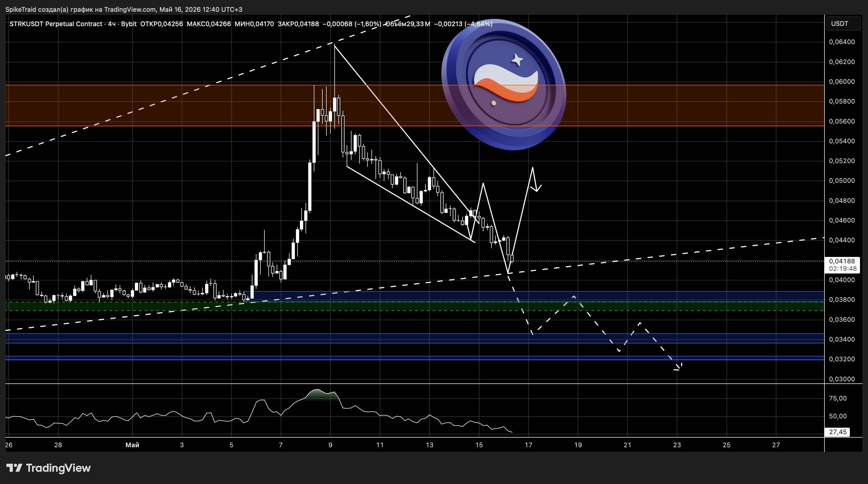
Task: Click the 26 date label on time axis
Action: [x=9, y=445]
